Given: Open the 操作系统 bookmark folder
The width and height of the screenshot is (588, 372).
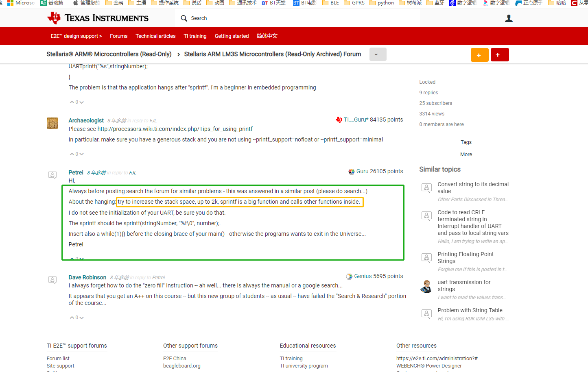Looking at the screenshot, I should (165, 3).
